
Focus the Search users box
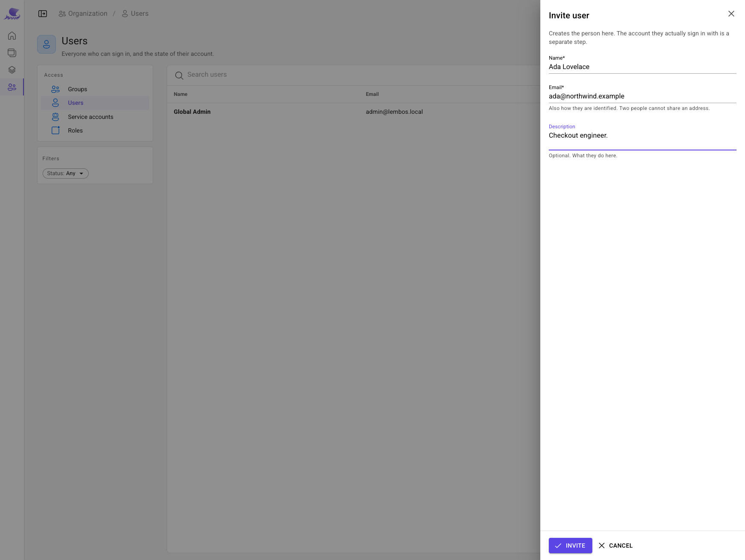point(354,75)
